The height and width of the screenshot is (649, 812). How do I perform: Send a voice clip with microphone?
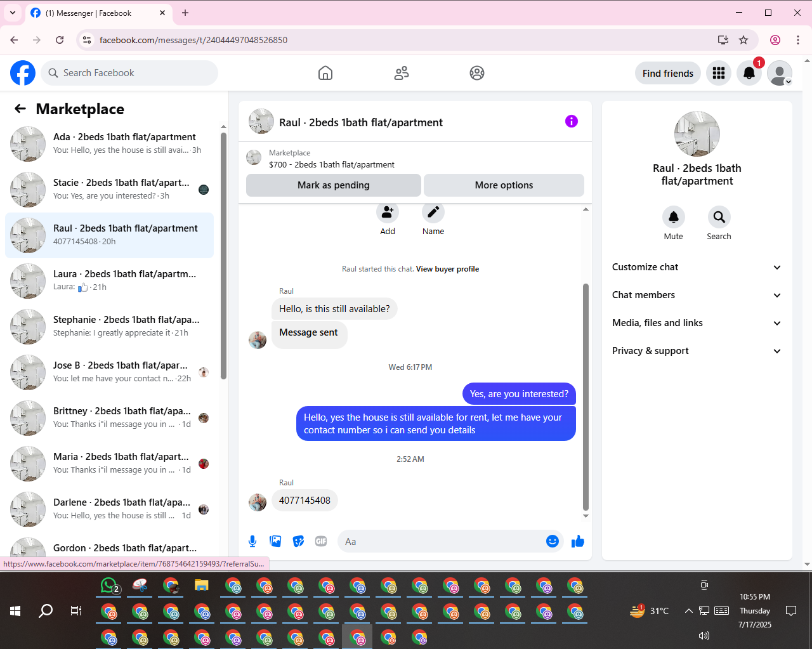(x=252, y=541)
